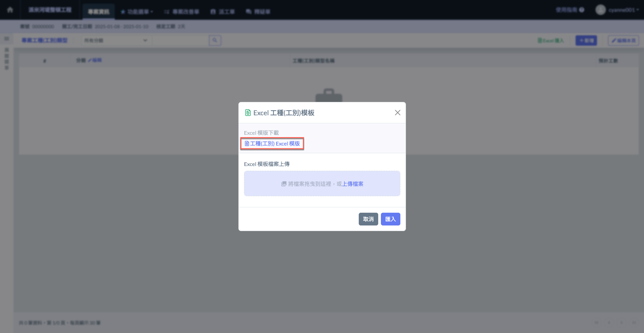
Task: Click the search text input field
Action: tap(180, 40)
